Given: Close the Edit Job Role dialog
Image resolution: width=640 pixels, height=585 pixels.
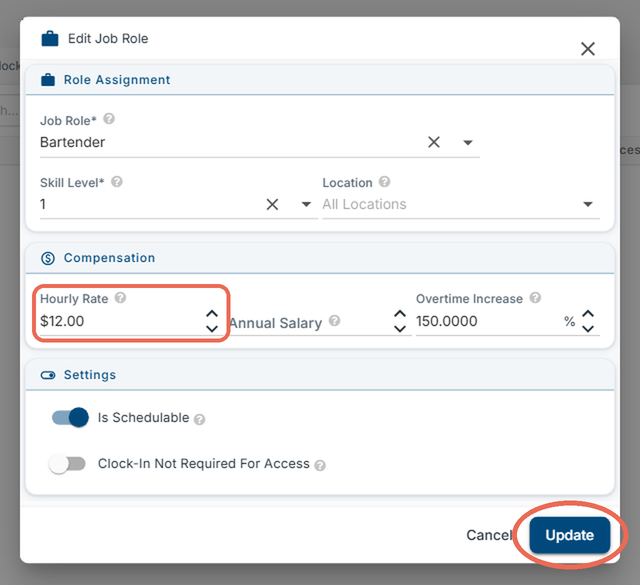Looking at the screenshot, I should coord(587,49).
